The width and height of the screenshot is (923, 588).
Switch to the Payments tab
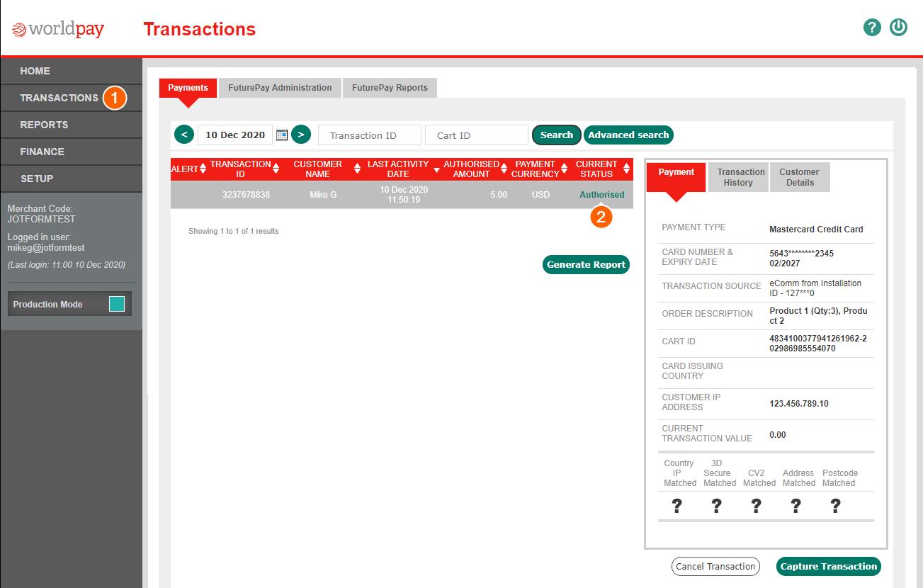(x=188, y=88)
